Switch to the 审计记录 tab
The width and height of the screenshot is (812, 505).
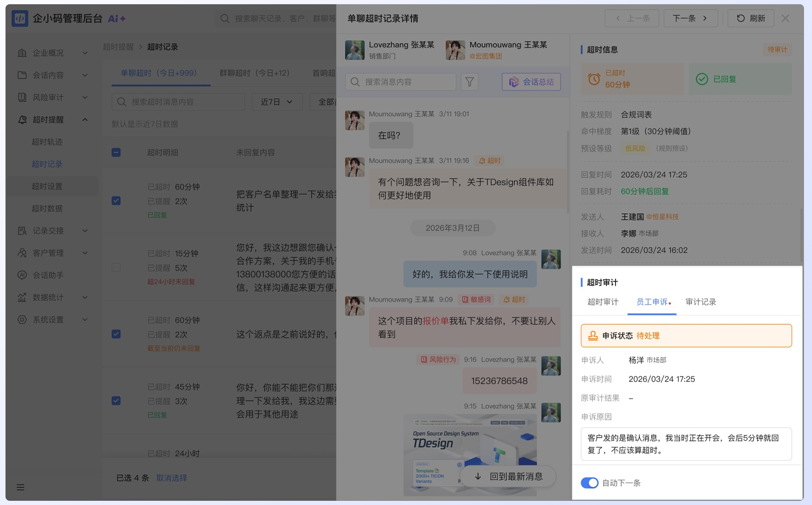coord(701,302)
